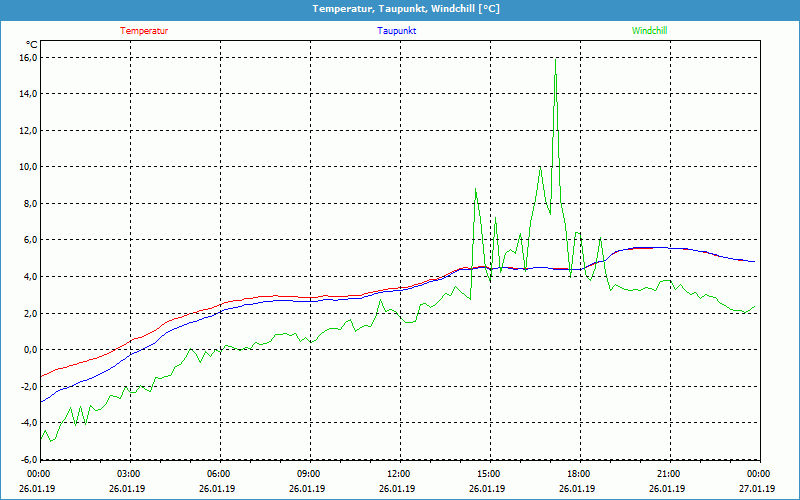This screenshot has width=800, height=500.
Task: Click the blue Taupunkt legend label
Action: coord(397,30)
